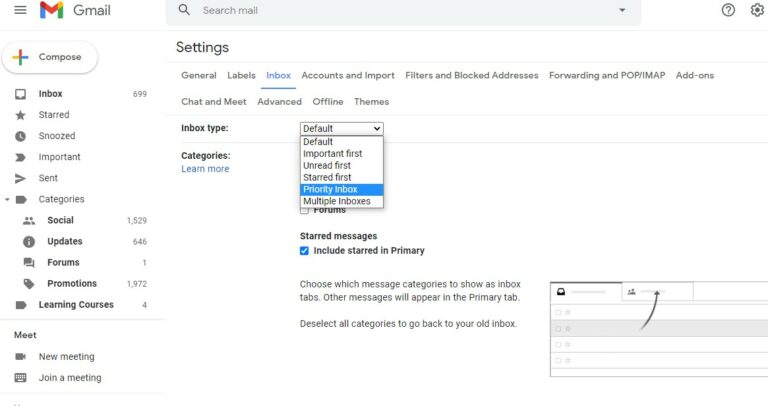Follow the Learn more link
Image resolution: width=768 pixels, height=406 pixels.
(x=205, y=169)
